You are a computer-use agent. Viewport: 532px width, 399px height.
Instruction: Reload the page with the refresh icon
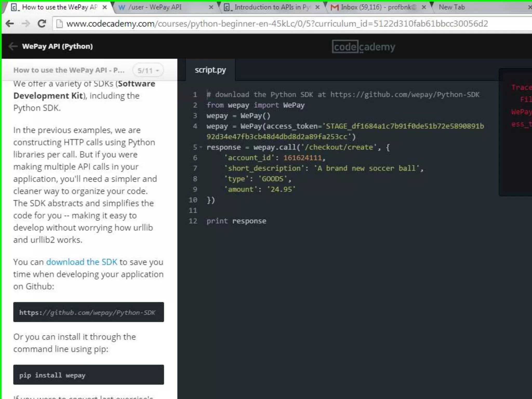coord(42,24)
